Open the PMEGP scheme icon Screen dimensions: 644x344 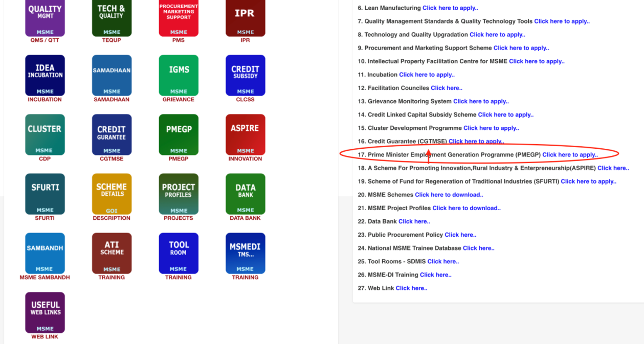click(x=179, y=135)
